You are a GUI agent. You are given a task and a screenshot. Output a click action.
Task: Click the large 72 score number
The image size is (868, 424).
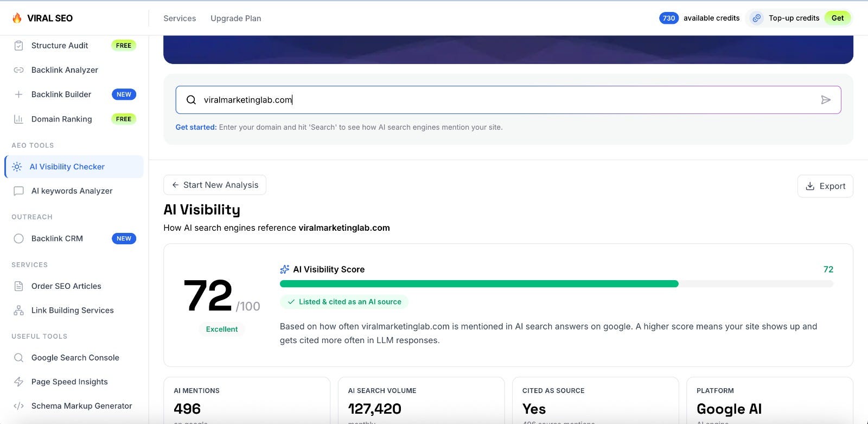pyautogui.click(x=208, y=296)
